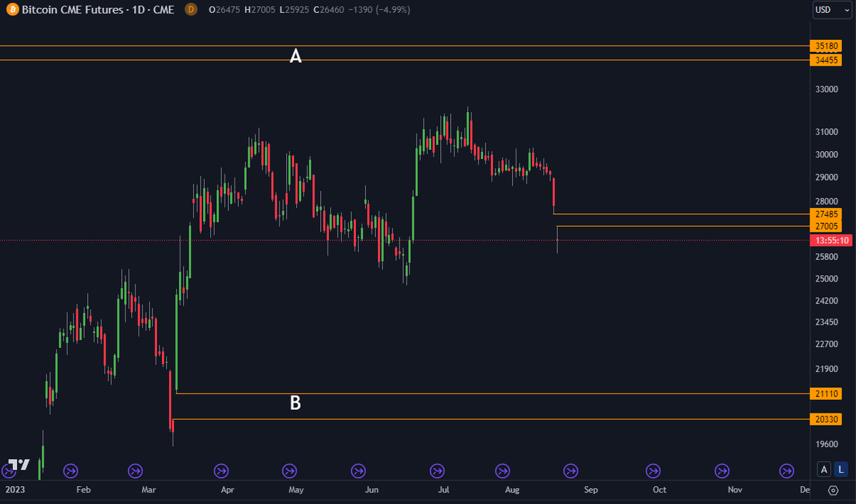The height and width of the screenshot is (504, 856).
Task: Toggle the A auto-scale button on the price axis
Action: (x=824, y=469)
